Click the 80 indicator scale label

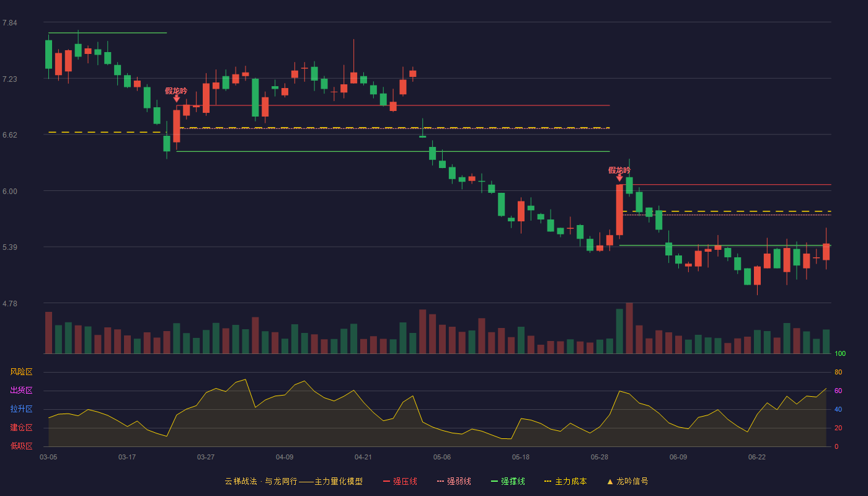pos(838,373)
